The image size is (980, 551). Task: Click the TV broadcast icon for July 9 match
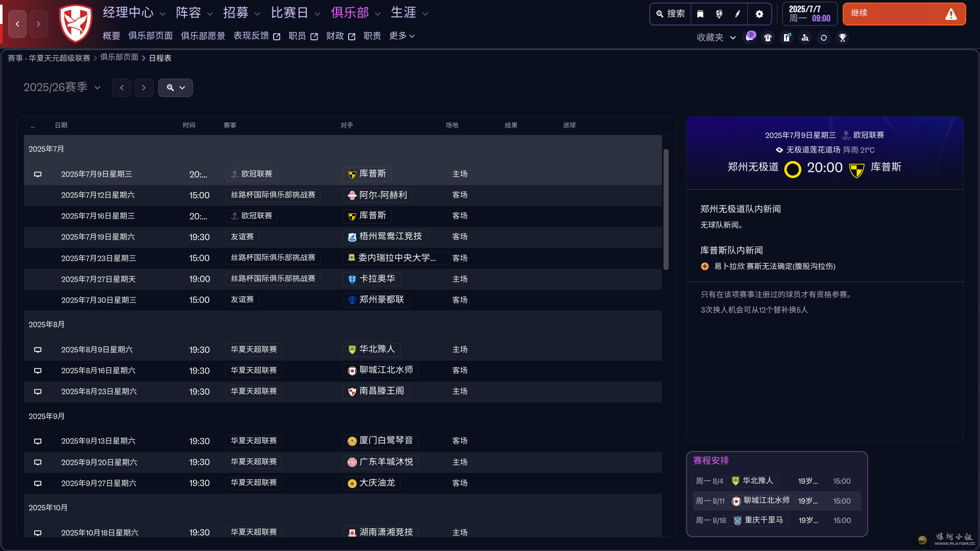(38, 174)
